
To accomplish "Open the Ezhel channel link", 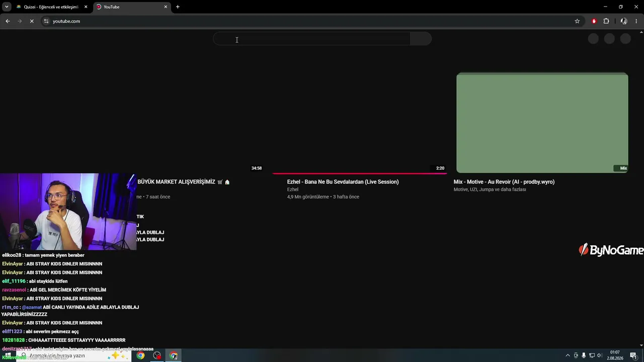I will coord(293,190).
